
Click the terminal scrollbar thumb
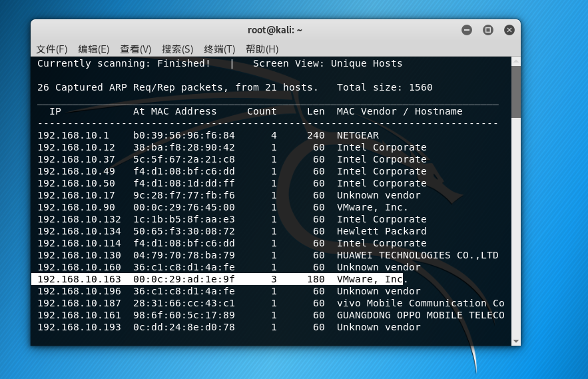516,92
